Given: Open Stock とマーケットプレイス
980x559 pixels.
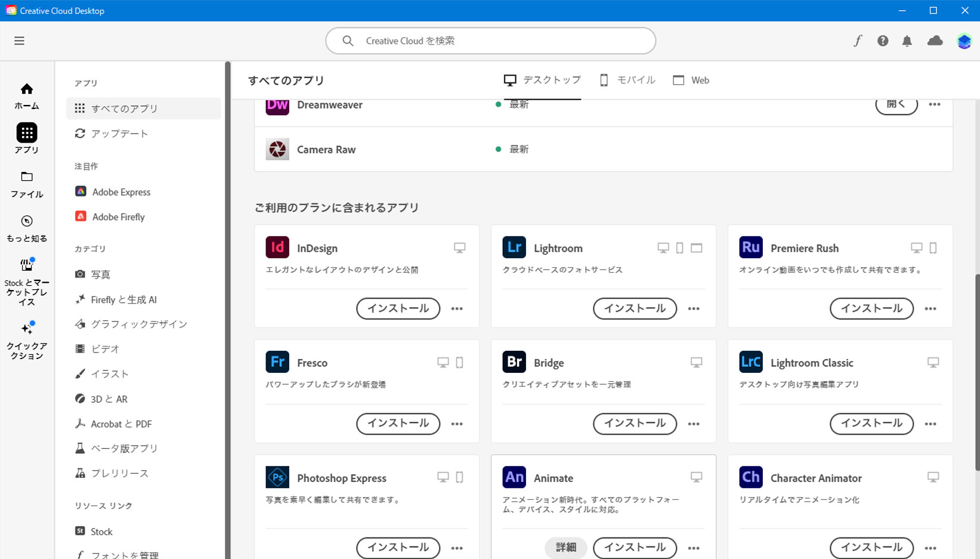Looking at the screenshot, I should tap(27, 282).
